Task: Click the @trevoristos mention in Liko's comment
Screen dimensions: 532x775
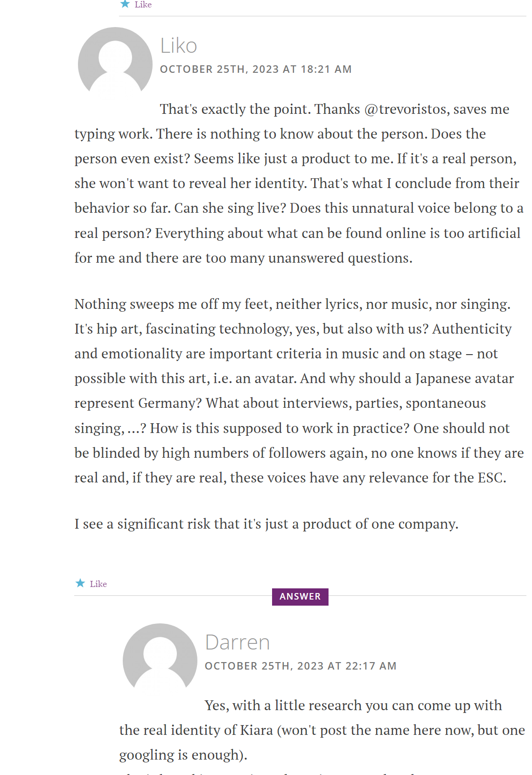Action: tap(406, 109)
